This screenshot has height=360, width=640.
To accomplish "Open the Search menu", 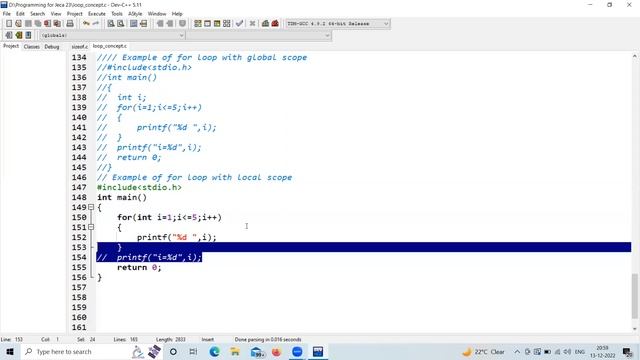I will [38, 14].
